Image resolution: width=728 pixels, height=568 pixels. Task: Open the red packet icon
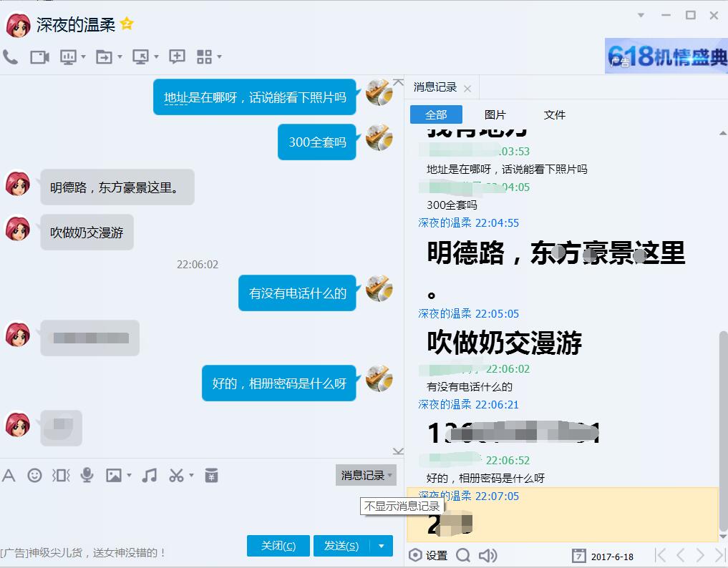(x=211, y=476)
